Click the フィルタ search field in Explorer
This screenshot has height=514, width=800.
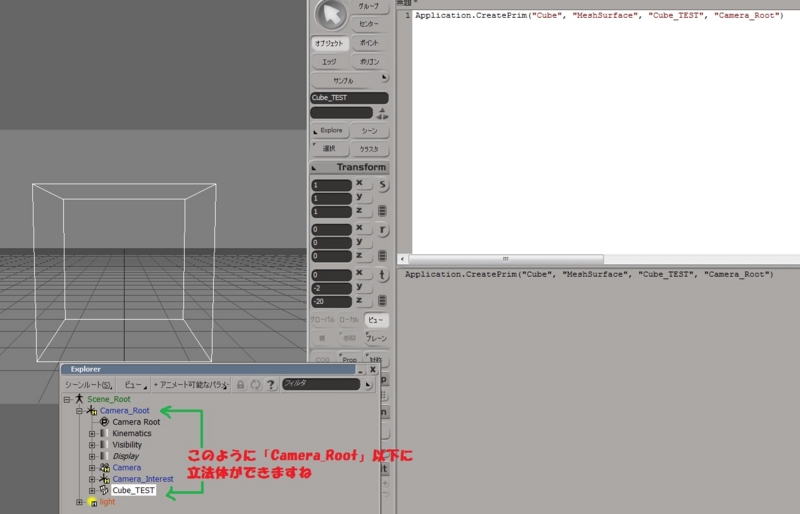coord(321,384)
